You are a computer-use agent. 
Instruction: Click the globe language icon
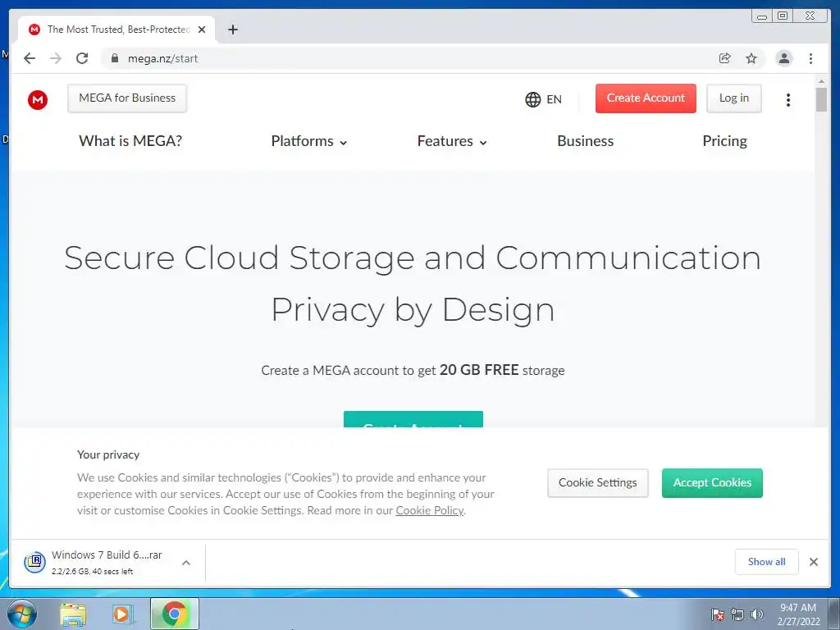[532, 99]
